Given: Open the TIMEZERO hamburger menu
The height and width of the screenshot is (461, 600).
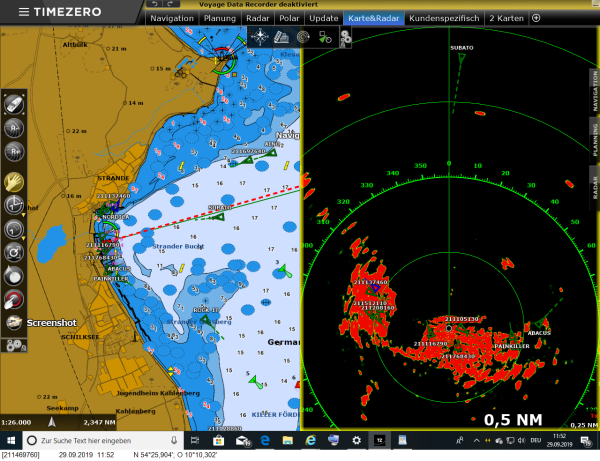Looking at the screenshot, I should [x=24, y=12].
